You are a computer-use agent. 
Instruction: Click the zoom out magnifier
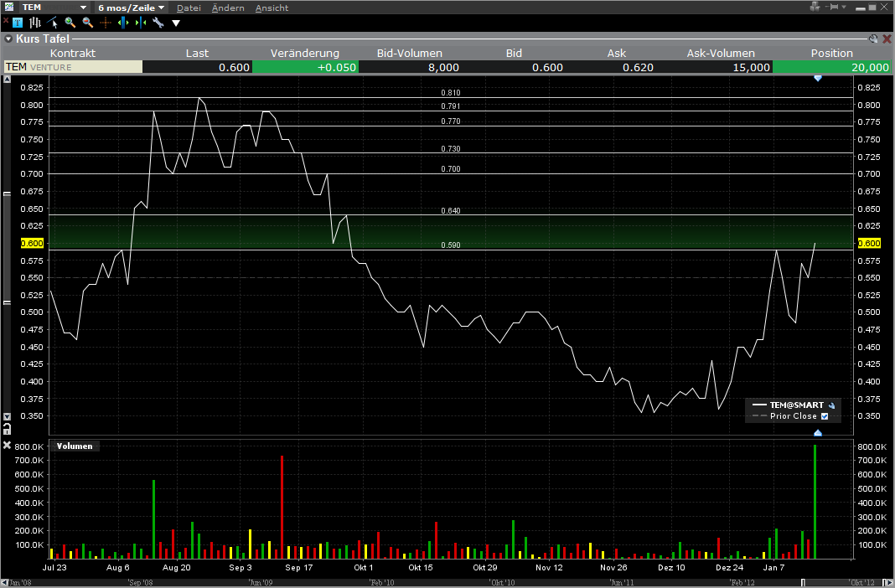87,23
